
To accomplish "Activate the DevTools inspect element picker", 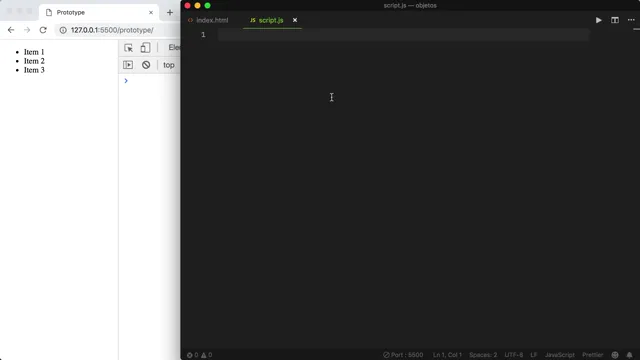I will click(128, 48).
